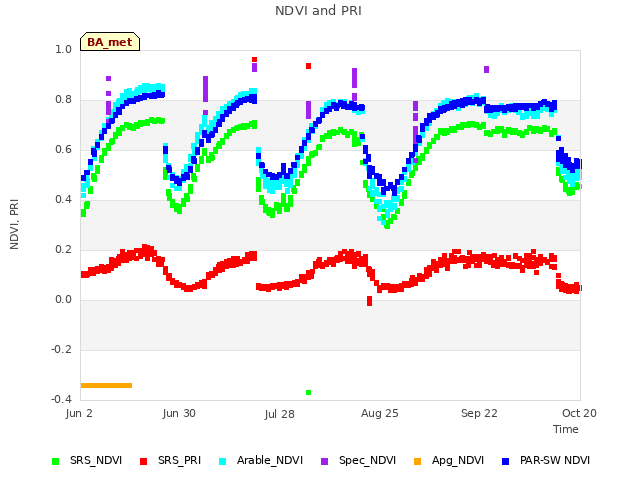Click the 0.2 y-axis tick label

(x=63, y=250)
